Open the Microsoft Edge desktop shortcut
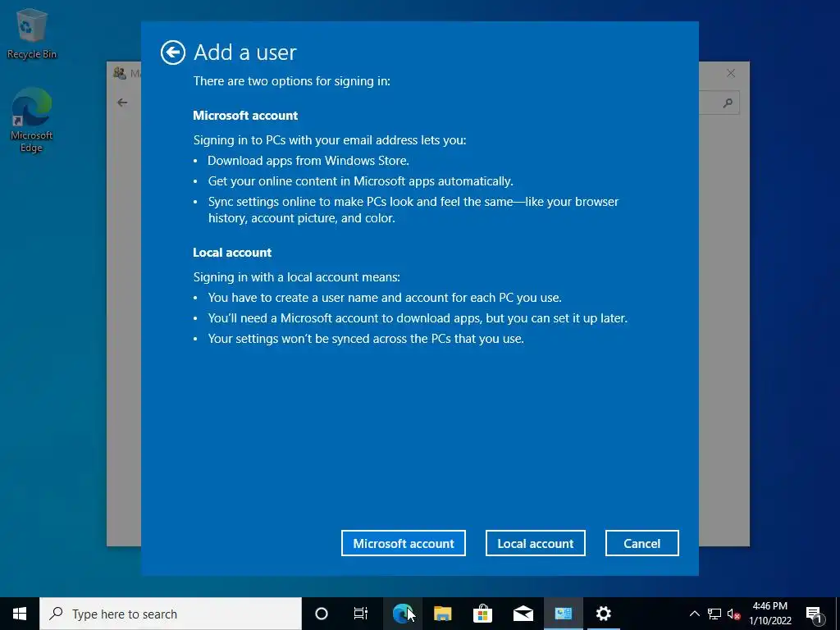This screenshot has height=630, width=840. pos(32,120)
